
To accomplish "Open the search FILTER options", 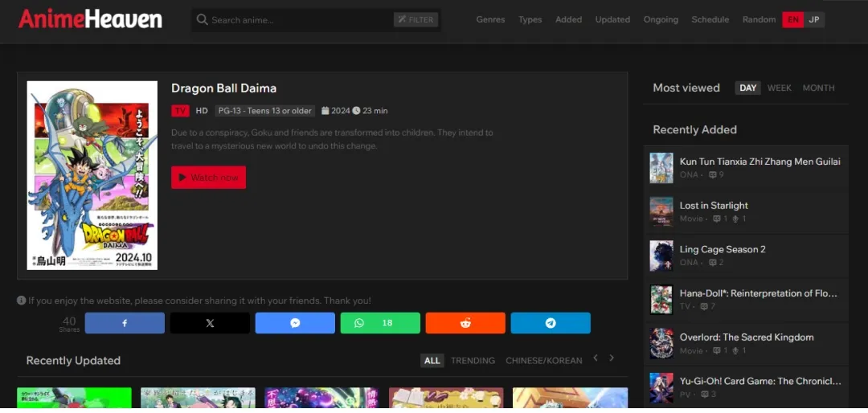I will (416, 20).
